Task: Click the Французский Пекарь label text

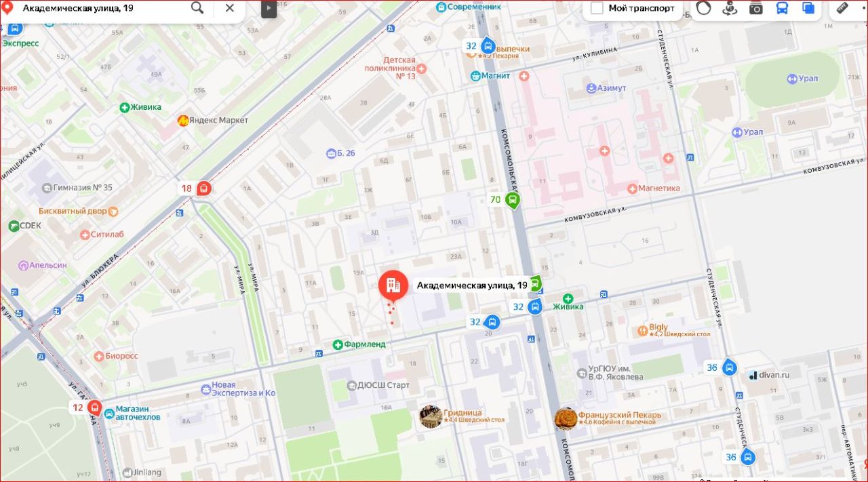Action: [620, 415]
